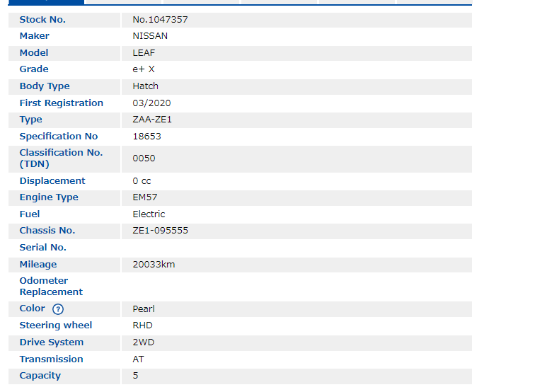Click the Electric fuel value

point(149,214)
